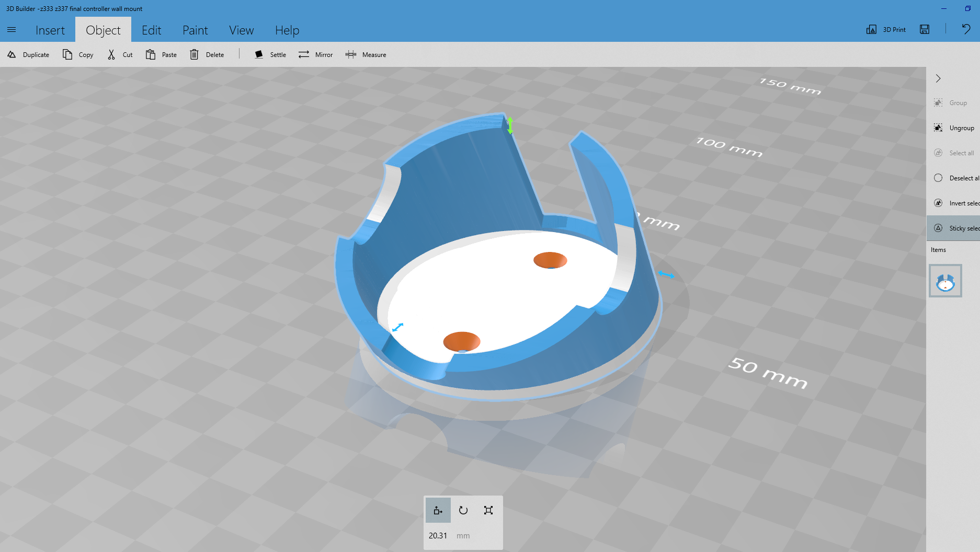Open the Edit tab
This screenshot has width=980, height=552.
tap(152, 30)
